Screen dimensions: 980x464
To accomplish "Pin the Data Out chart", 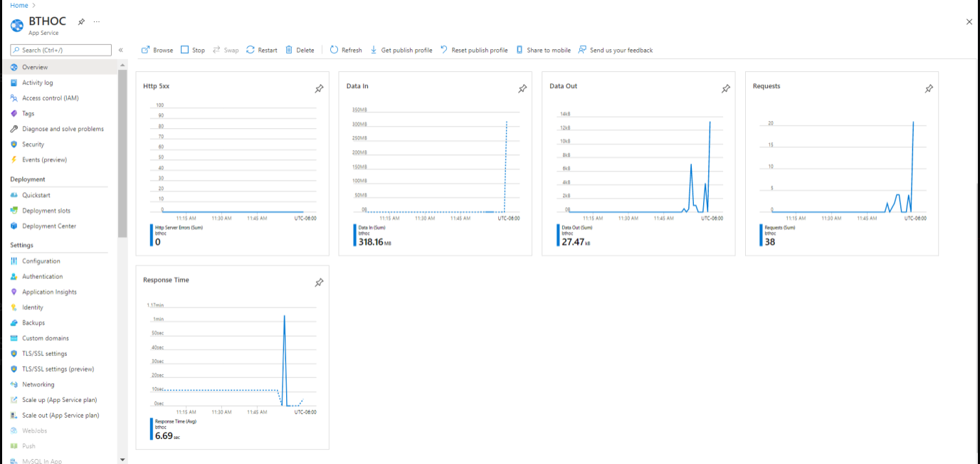I will pos(726,89).
